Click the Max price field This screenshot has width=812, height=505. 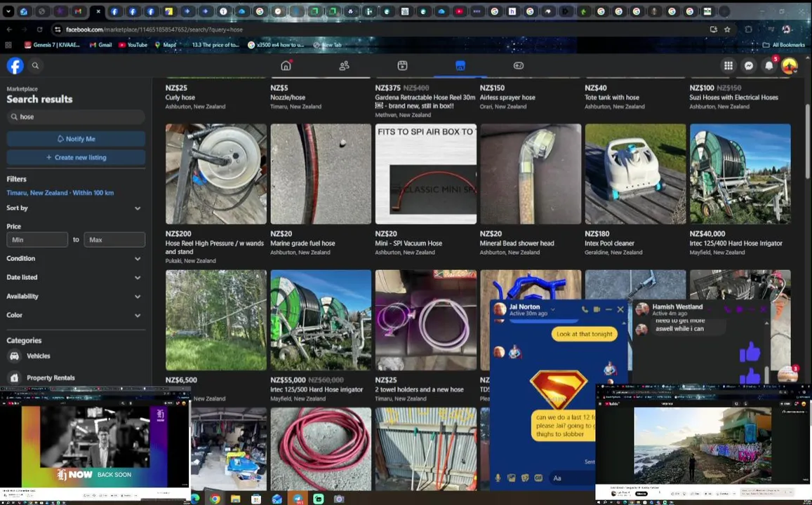click(114, 240)
